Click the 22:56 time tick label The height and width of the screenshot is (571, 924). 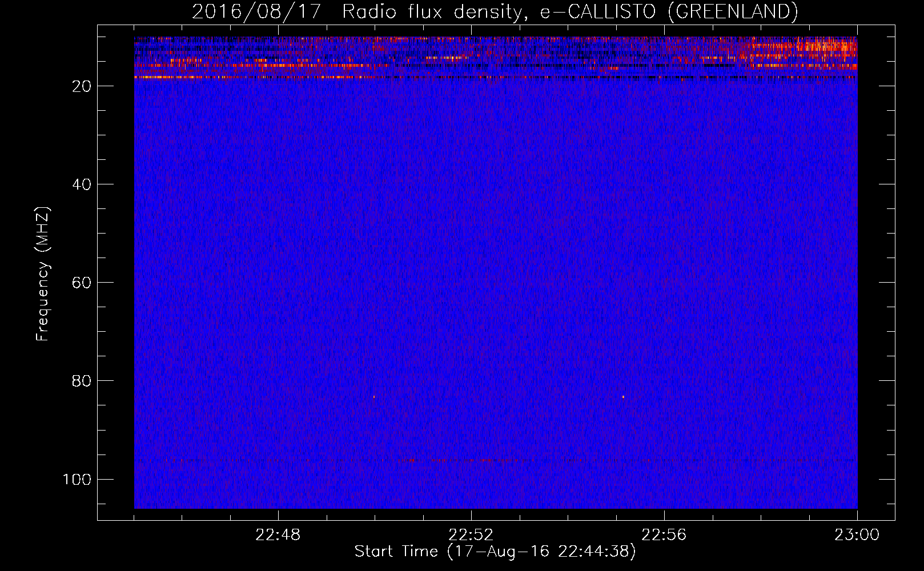(664, 535)
